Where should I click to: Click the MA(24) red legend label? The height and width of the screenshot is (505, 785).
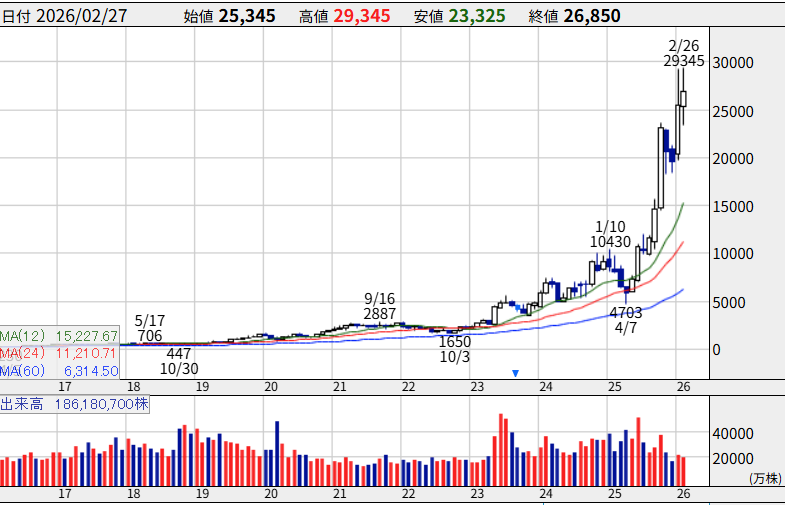pos(60,353)
